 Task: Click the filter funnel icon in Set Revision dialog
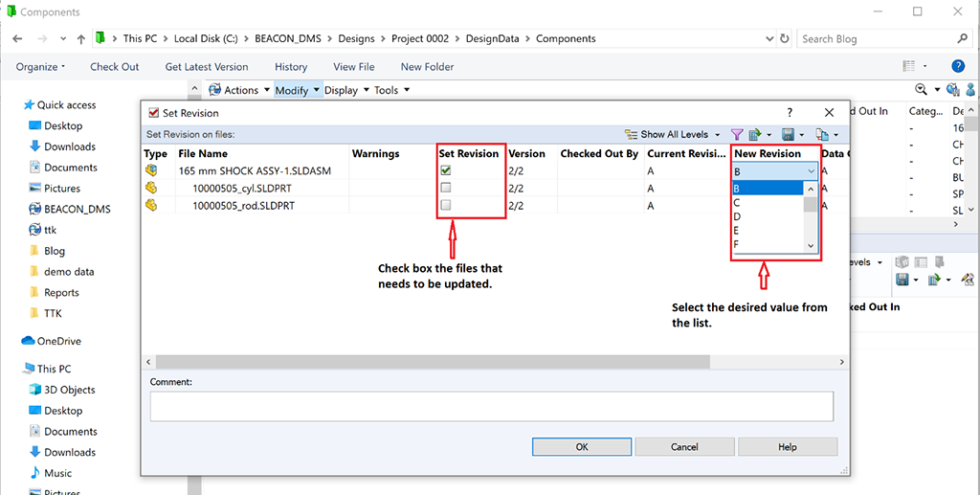(737, 134)
